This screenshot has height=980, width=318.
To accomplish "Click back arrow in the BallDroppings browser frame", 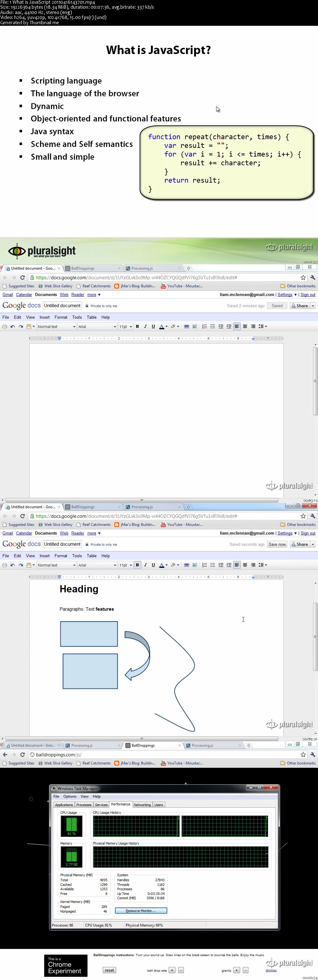I will (x=5, y=755).
